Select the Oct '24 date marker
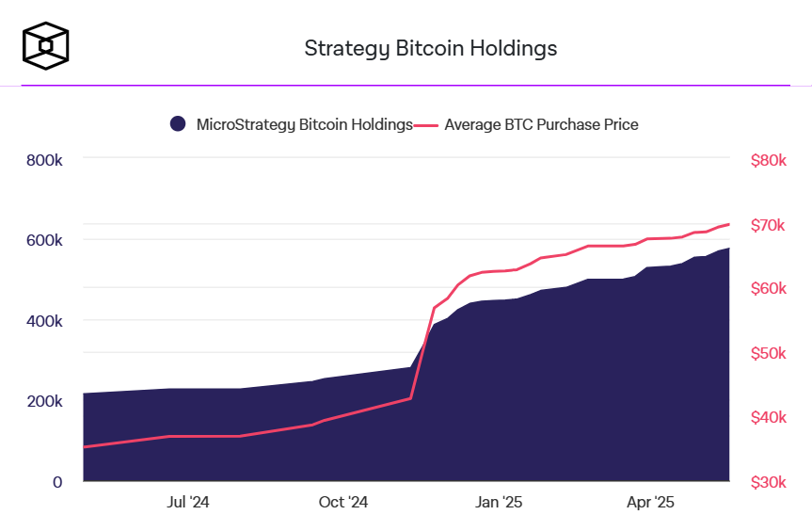Viewport: 812px width, 515px height. tap(343, 502)
